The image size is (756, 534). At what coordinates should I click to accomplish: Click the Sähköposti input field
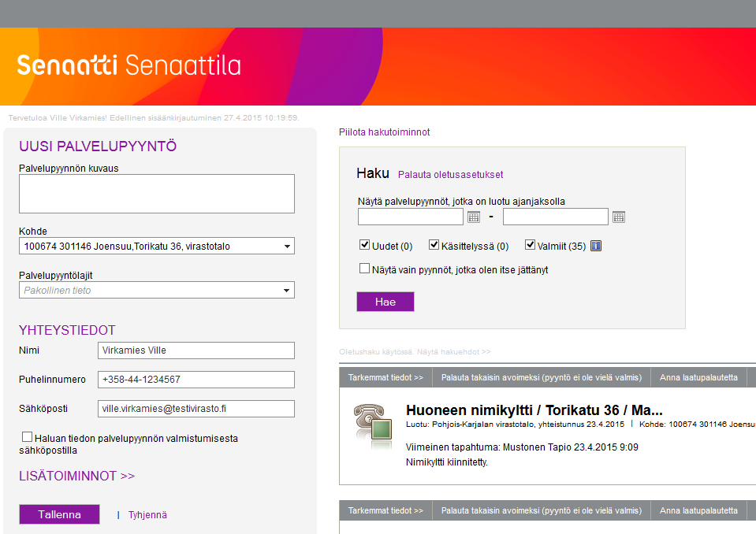[x=196, y=409]
